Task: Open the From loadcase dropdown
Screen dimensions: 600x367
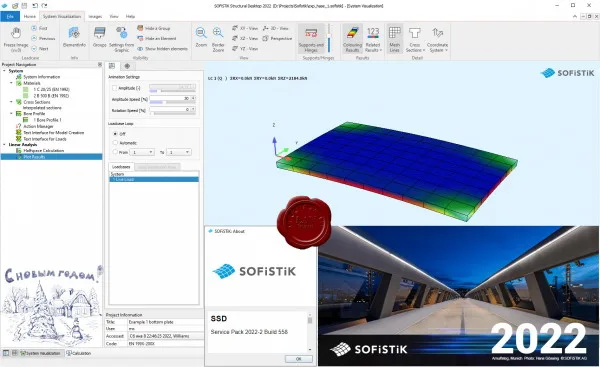Action: [142, 152]
